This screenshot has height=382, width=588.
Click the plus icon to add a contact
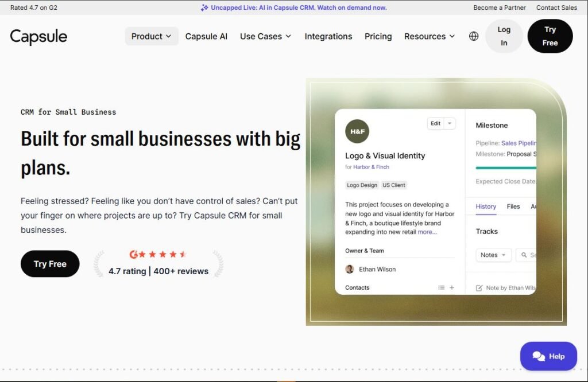[452, 287]
